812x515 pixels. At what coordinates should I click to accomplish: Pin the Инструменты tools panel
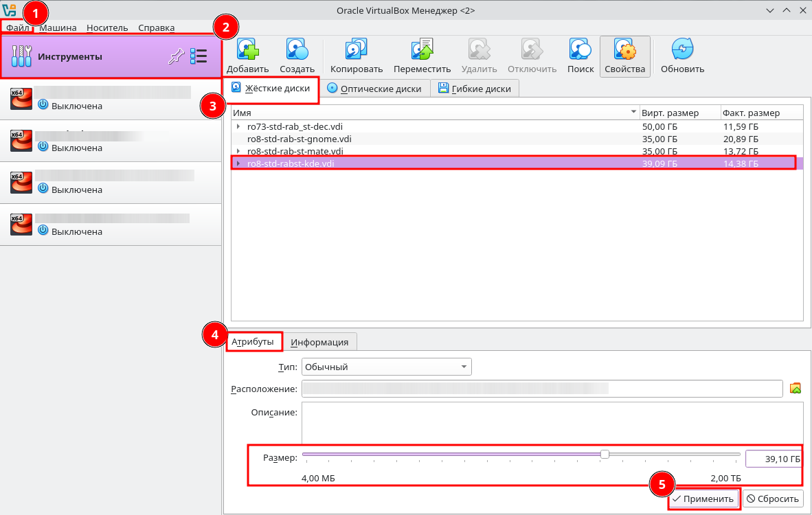[x=175, y=57]
